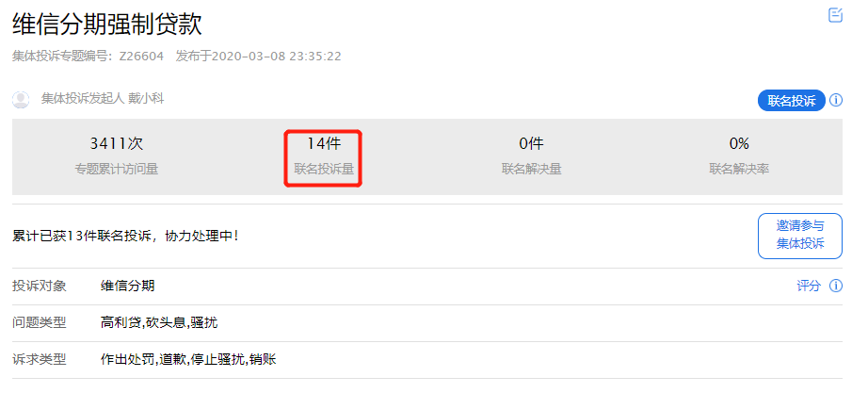The width and height of the screenshot is (868, 393).
Task: Click issue types 高利贷,砍头息,骚扰
Action: pyautogui.click(x=159, y=322)
